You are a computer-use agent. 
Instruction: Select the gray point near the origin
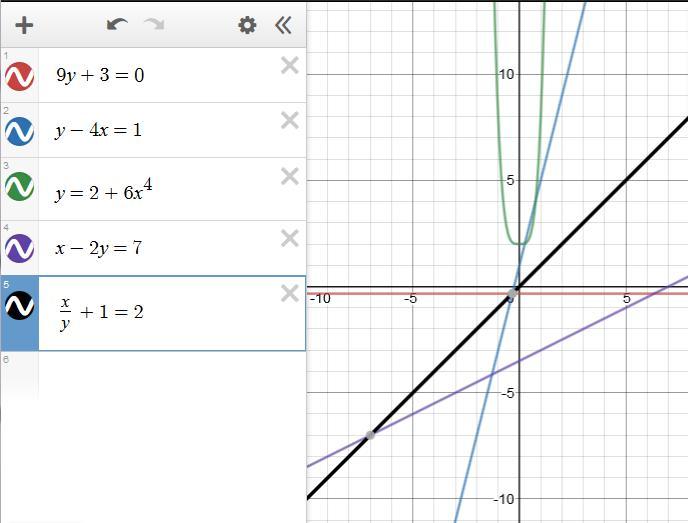pyautogui.click(x=512, y=294)
